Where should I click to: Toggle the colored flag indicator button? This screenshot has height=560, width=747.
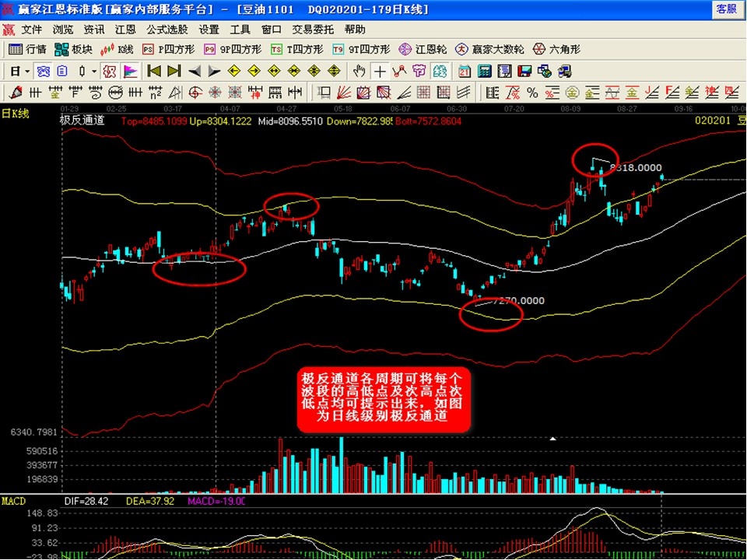[x=130, y=72]
